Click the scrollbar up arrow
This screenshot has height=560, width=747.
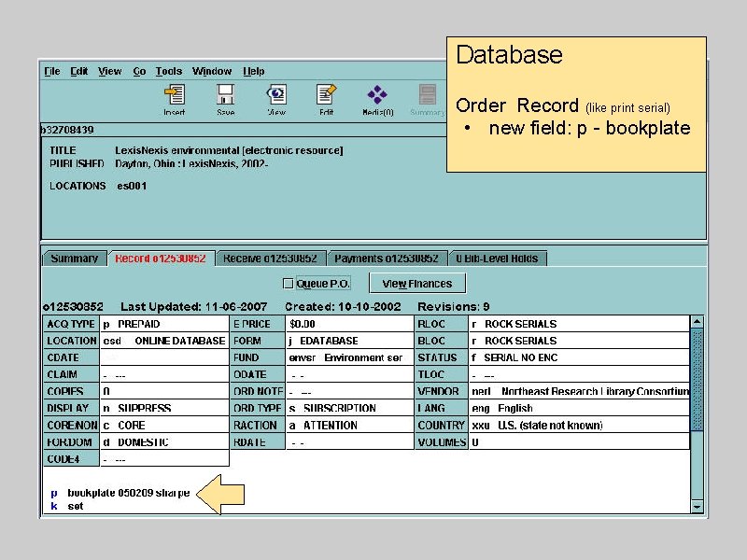[x=697, y=322]
